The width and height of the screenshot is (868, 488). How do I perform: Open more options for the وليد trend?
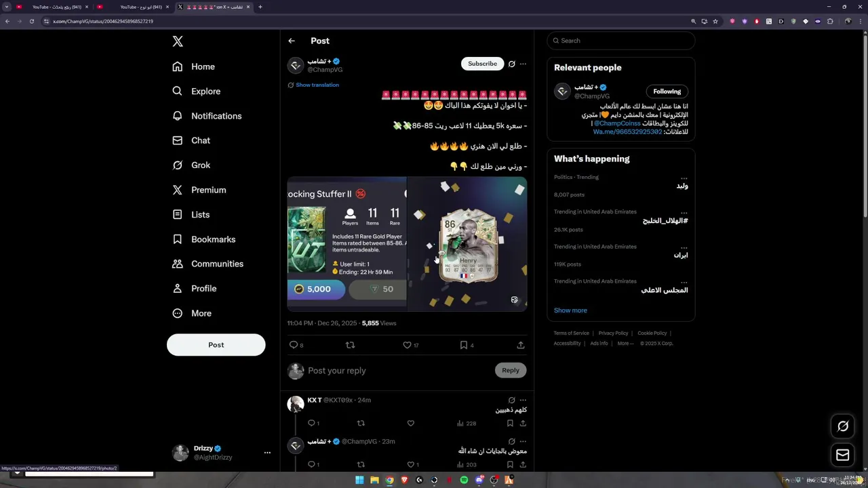point(684,178)
